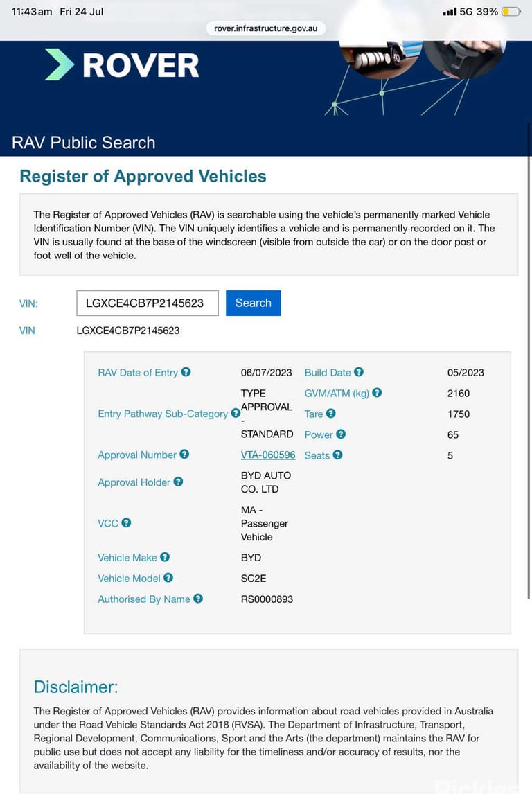
Task: Click the Approval Holder label
Action: click(x=134, y=482)
